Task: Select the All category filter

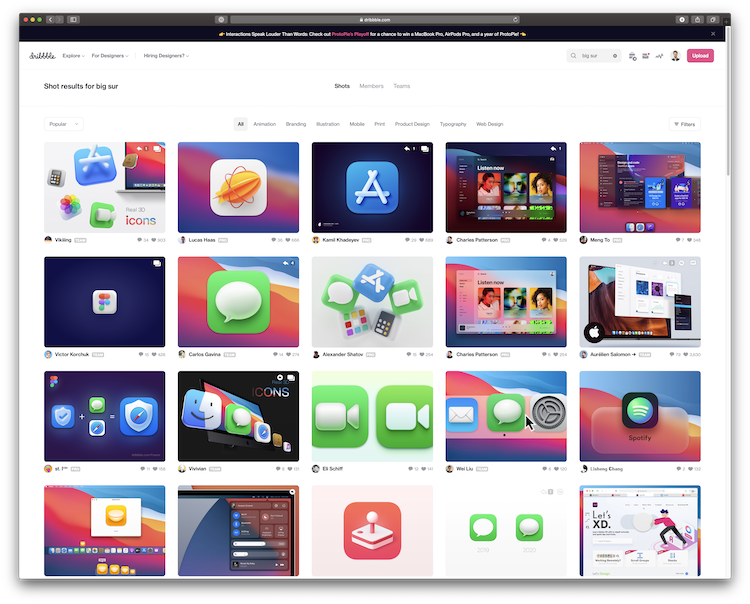Action: point(241,124)
